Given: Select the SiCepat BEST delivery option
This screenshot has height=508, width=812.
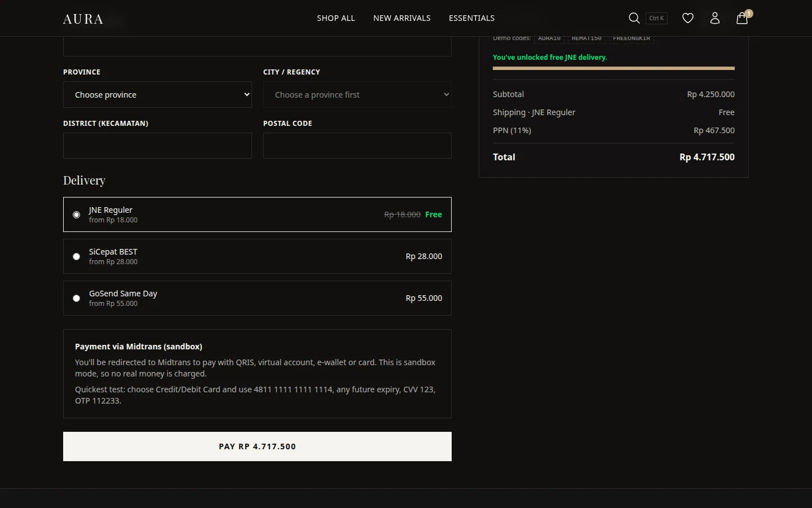Looking at the screenshot, I should [257, 256].
